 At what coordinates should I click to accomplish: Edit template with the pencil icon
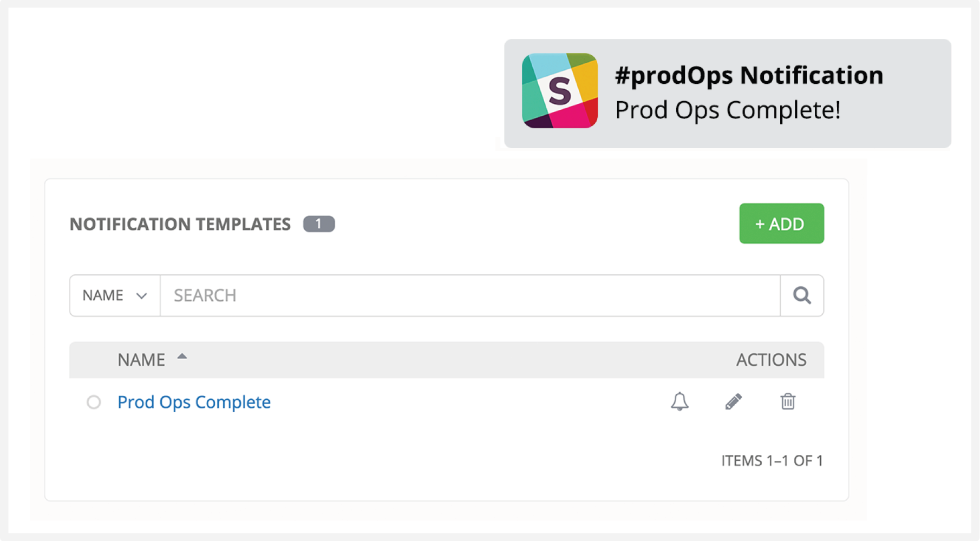pos(733,401)
